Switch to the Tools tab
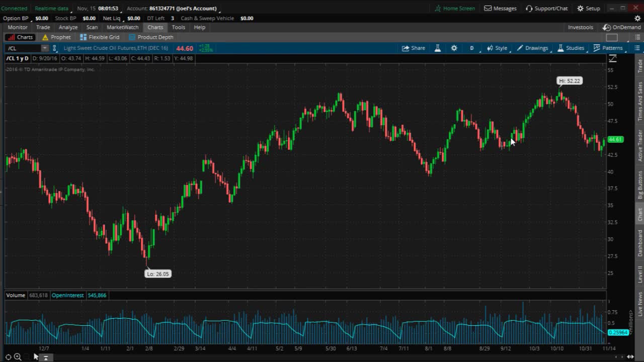This screenshot has height=362, width=644. [178, 27]
